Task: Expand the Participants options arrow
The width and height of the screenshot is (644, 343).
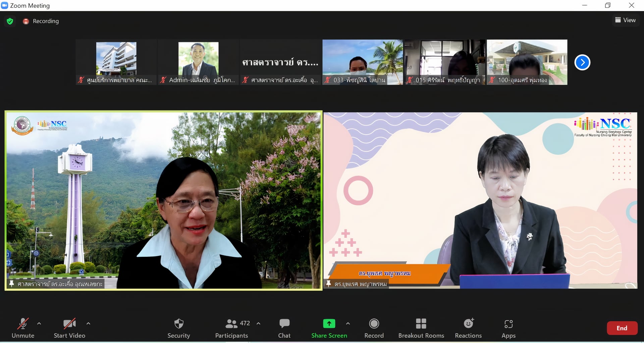Action: click(259, 324)
